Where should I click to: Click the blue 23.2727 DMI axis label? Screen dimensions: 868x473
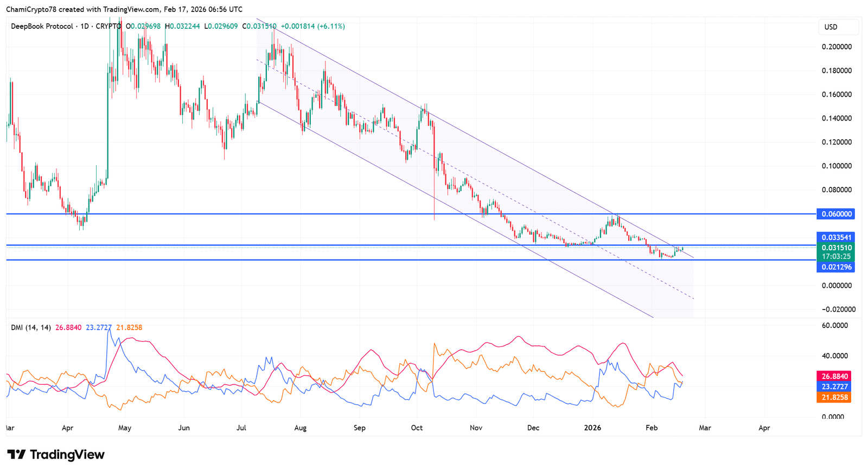834,387
